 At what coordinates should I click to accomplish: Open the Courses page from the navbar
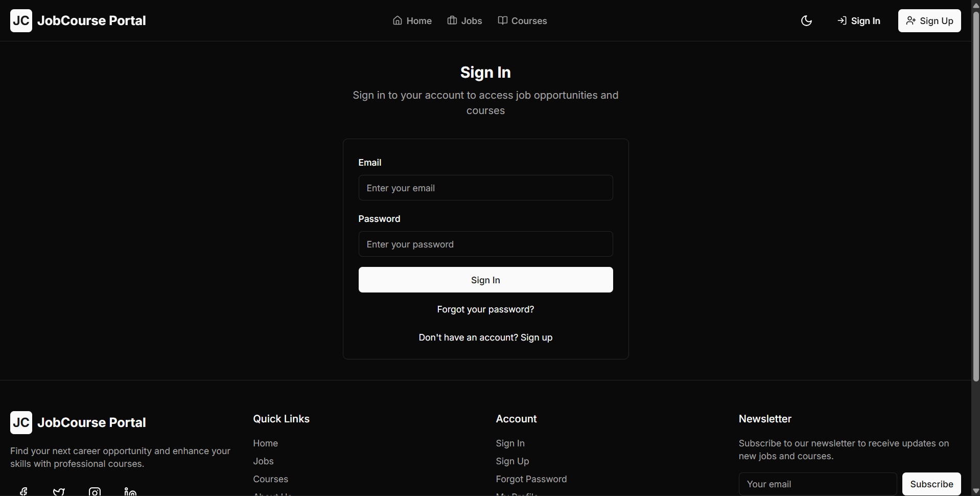pos(528,20)
